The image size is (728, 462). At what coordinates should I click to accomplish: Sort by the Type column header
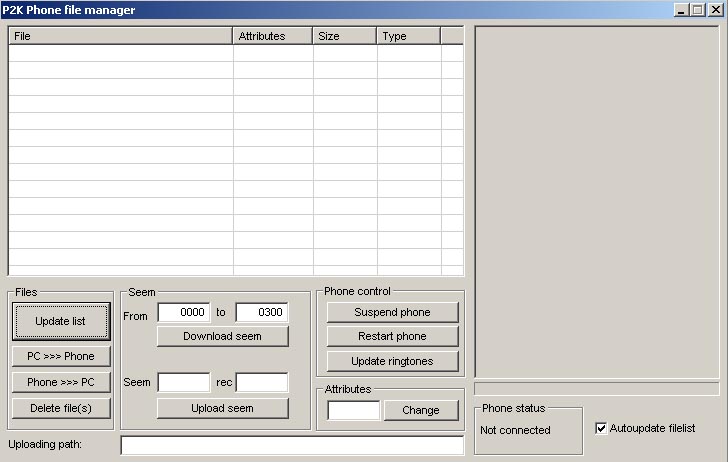408,36
